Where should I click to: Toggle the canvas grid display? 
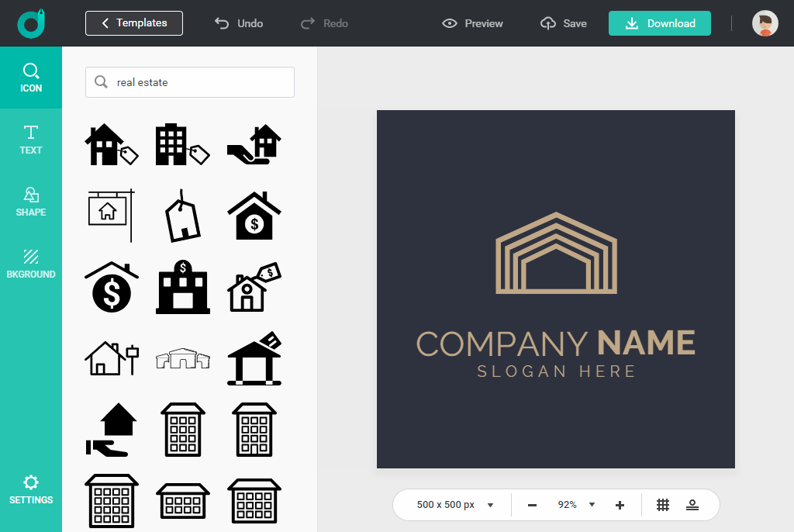point(663,505)
